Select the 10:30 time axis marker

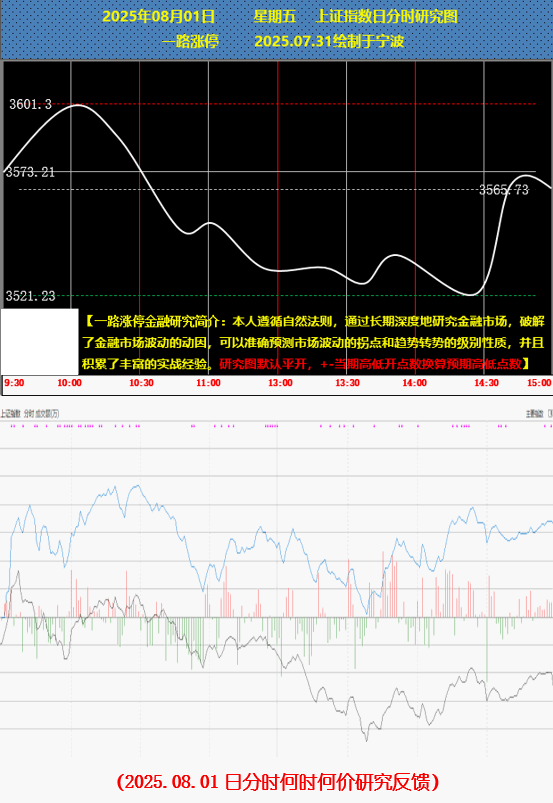coord(141,383)
